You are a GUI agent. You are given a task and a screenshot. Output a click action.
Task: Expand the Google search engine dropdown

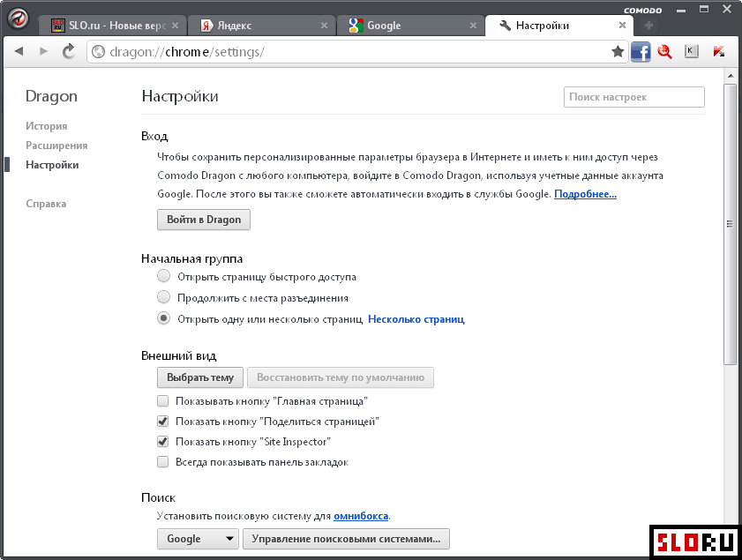coord(198,539)
